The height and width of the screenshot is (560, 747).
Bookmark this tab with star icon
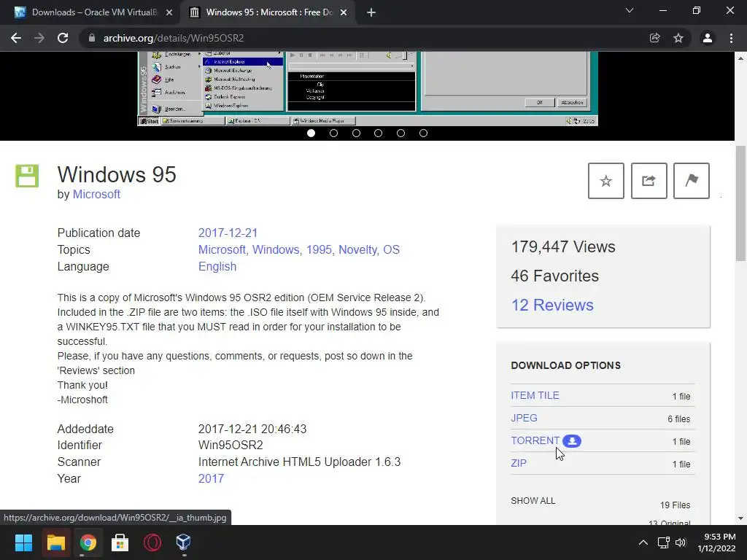[x=678, y=38]
